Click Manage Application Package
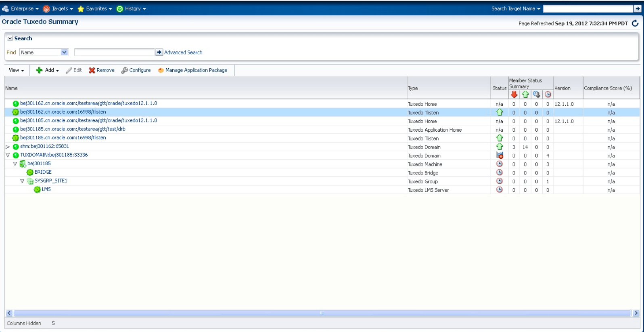This screenshot has width=644, height=332. point(192,70)
